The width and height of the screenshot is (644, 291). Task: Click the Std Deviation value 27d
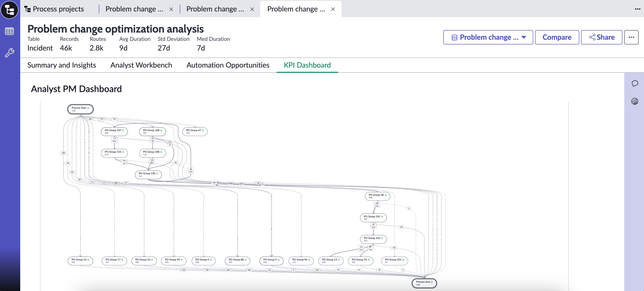click(x=164, y=48)
